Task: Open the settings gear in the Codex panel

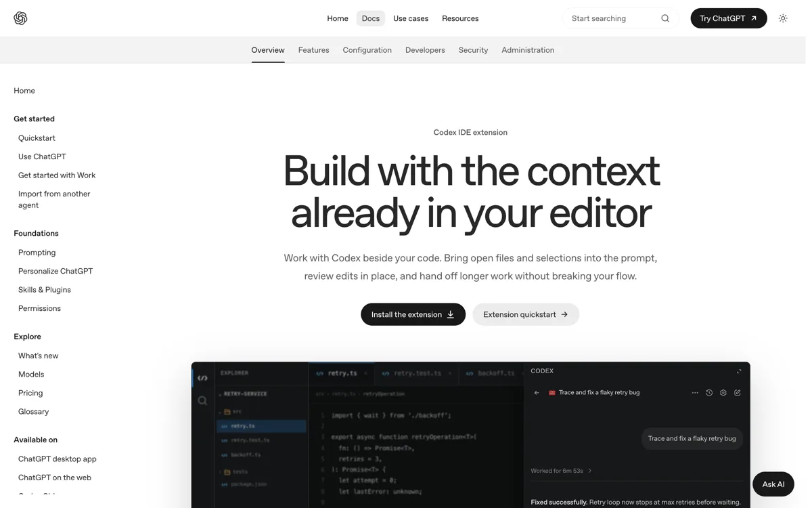Action: point(723,393)
